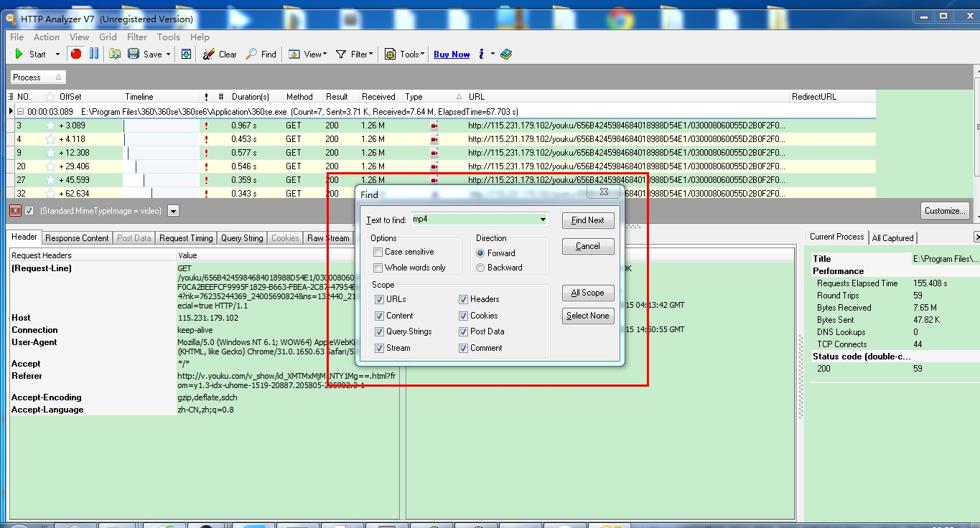Image resolution: width=980 pixels, height=528 pixels.
Task: Click the grid column chooser icon beside NO.
Action: point(11,97)
